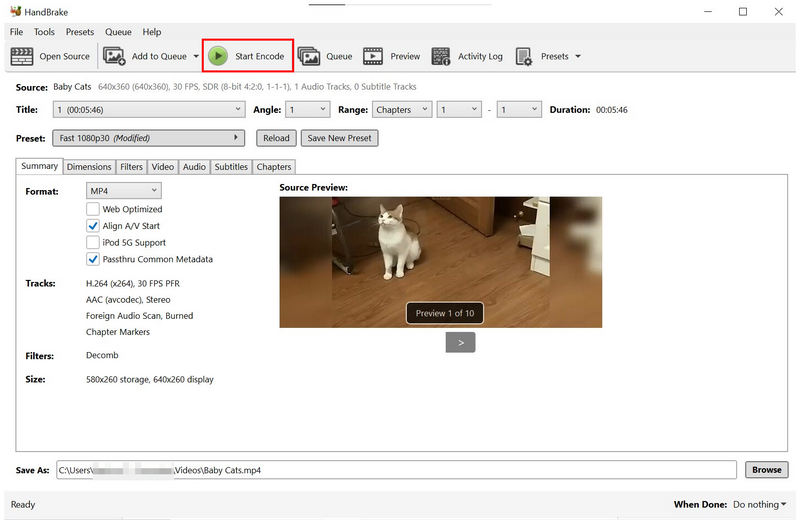
Task: Click the Presets gear-document icon
Action: tap(524, 56)
